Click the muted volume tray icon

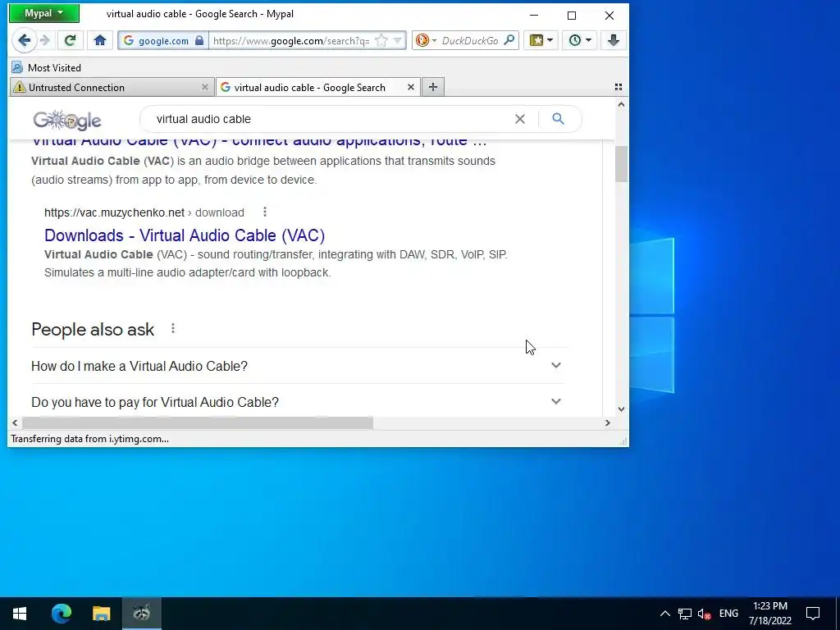click(704, 614)
